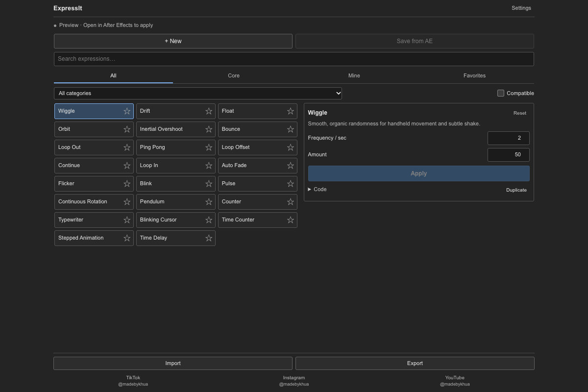Click the Amount value field
This screenshot has width=588, height=392.
pyautogui.click(x=509, y=155)
